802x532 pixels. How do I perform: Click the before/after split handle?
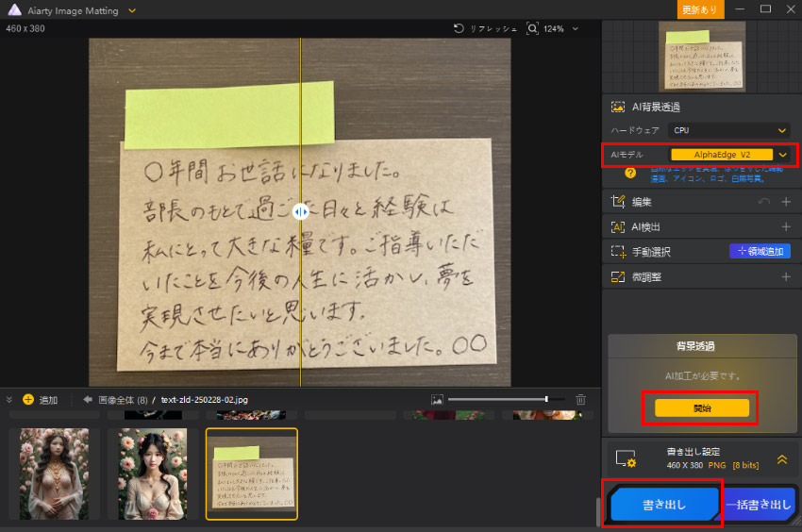click(301, 212)
